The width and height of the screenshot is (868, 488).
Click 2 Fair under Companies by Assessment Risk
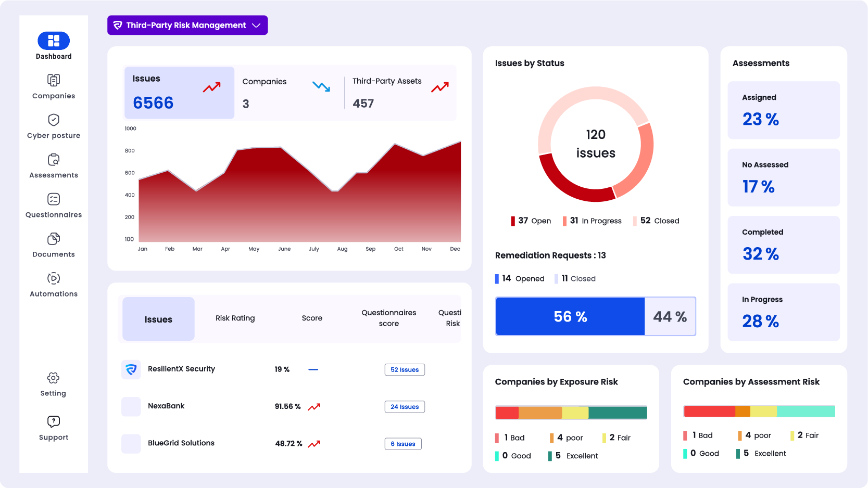point(804,435)
